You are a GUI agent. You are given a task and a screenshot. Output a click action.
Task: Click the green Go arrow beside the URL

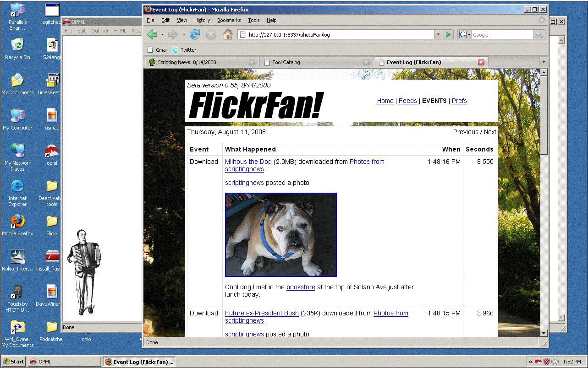pos(448,35)
